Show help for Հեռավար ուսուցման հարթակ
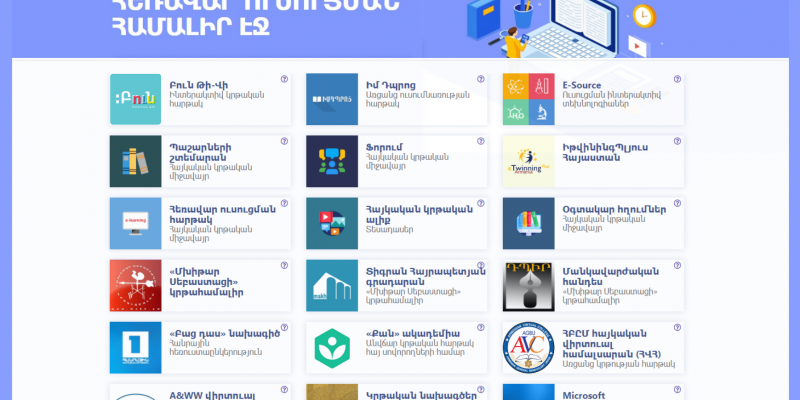This screenshot has height=400, width=800. pos(284,203)
